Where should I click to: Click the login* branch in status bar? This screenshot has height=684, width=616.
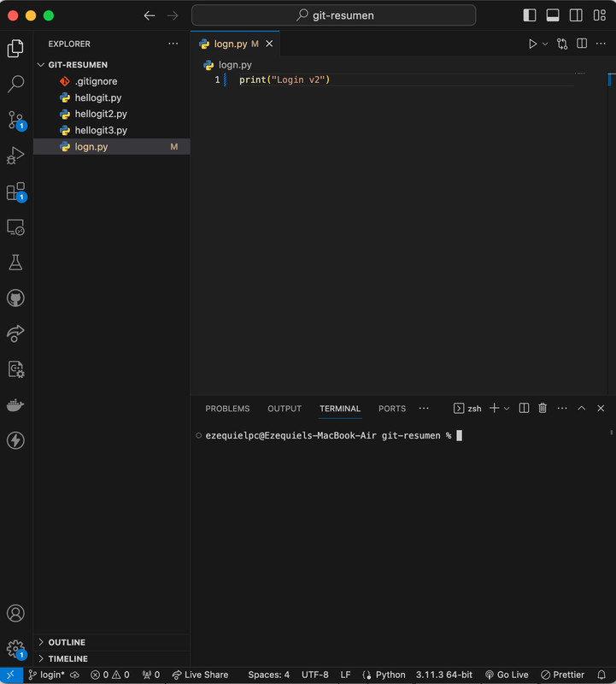(x=47, y=675)
